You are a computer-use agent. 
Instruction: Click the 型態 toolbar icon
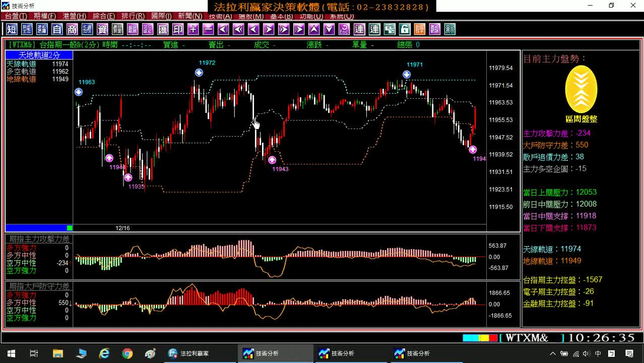coord(27,29)
